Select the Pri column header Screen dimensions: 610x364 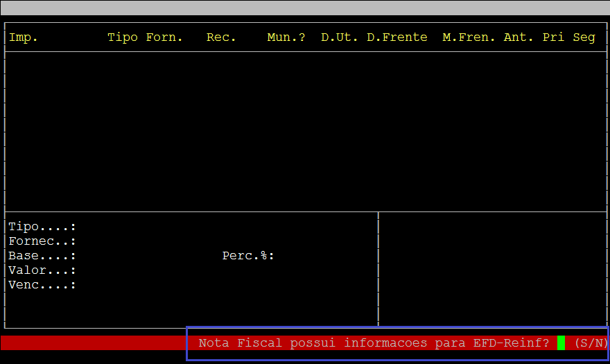553,37
